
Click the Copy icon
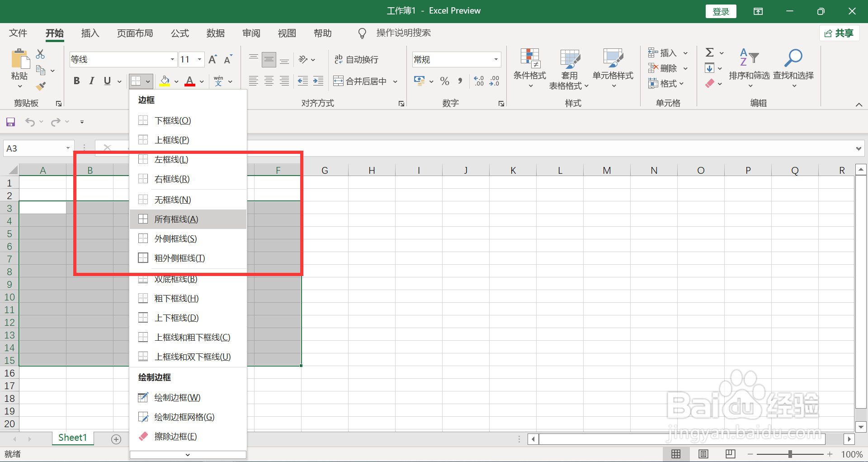(x=41, y=70)
